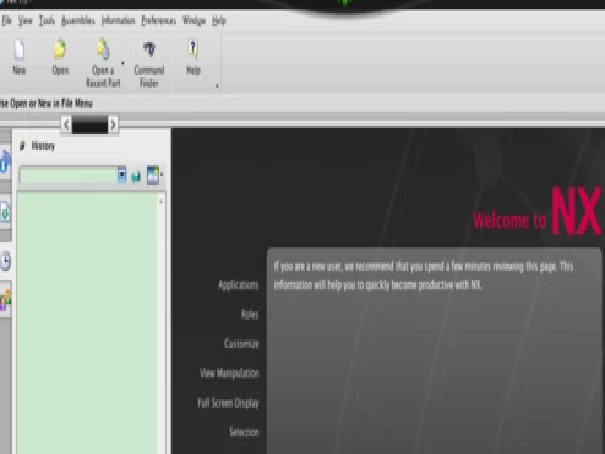Screen dimensions: 605x454
Task: Open the Applications welcome topic
Action: [238, 285]
